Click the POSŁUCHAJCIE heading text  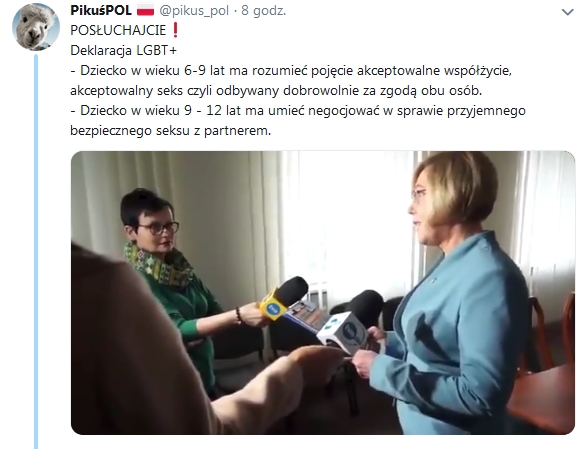[x=118, y=30]
